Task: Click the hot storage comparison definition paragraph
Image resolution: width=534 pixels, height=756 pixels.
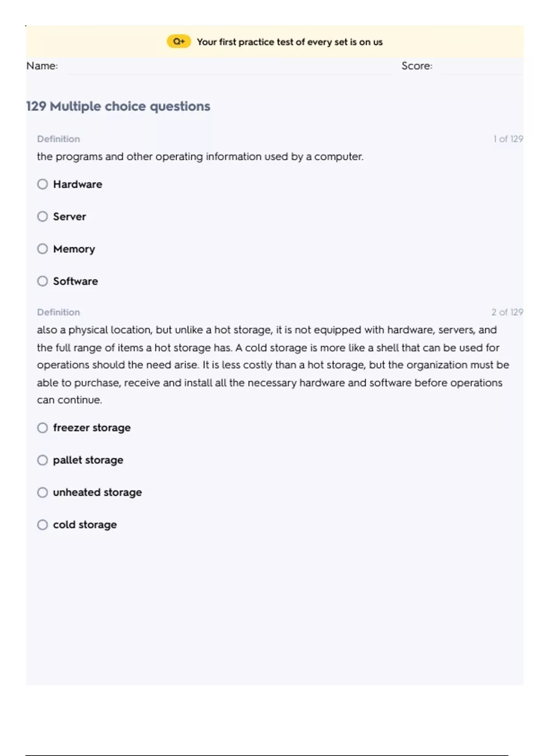Action: point(272,365)
